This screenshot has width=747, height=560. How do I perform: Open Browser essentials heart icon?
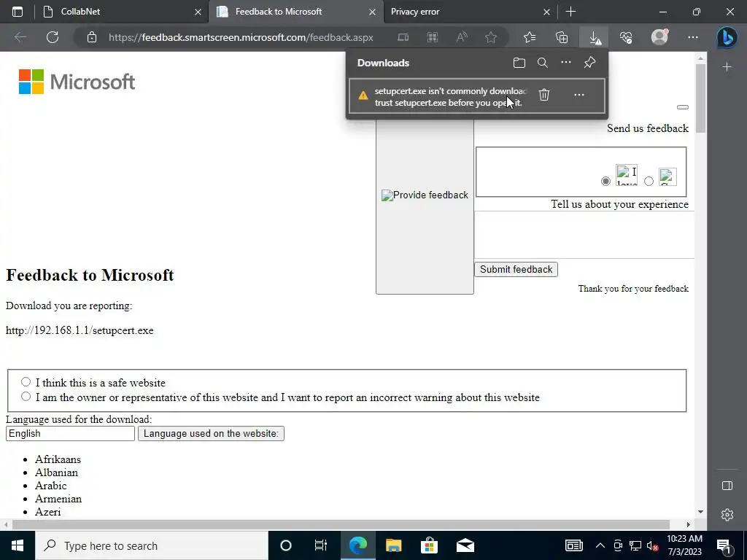pyautogui.click(x=627, y=37)
